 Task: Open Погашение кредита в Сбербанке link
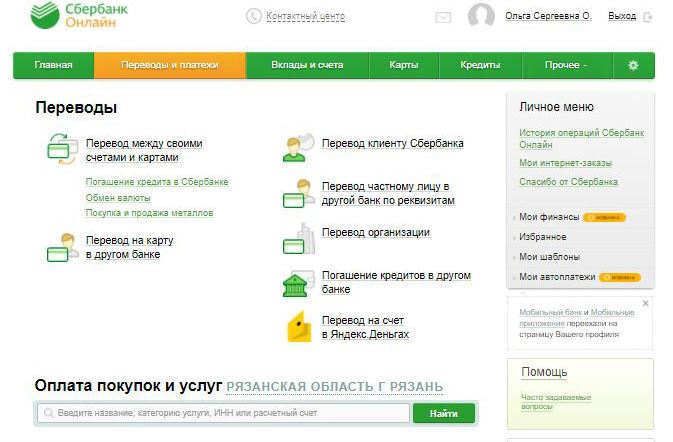click(157, 182)
